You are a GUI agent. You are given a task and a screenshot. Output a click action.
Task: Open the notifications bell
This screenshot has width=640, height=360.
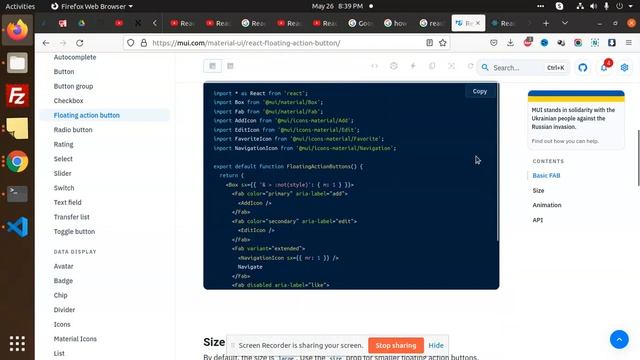pyautogui.click(x=604, y=68)
